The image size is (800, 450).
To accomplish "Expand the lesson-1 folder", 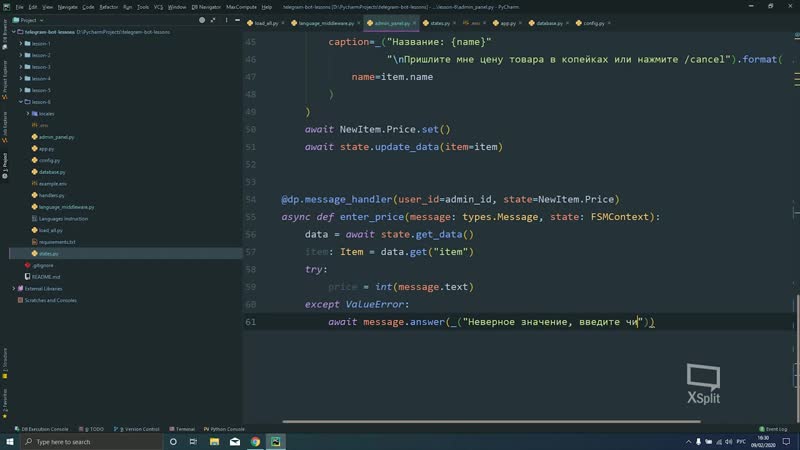I will [x=21, y=43].
